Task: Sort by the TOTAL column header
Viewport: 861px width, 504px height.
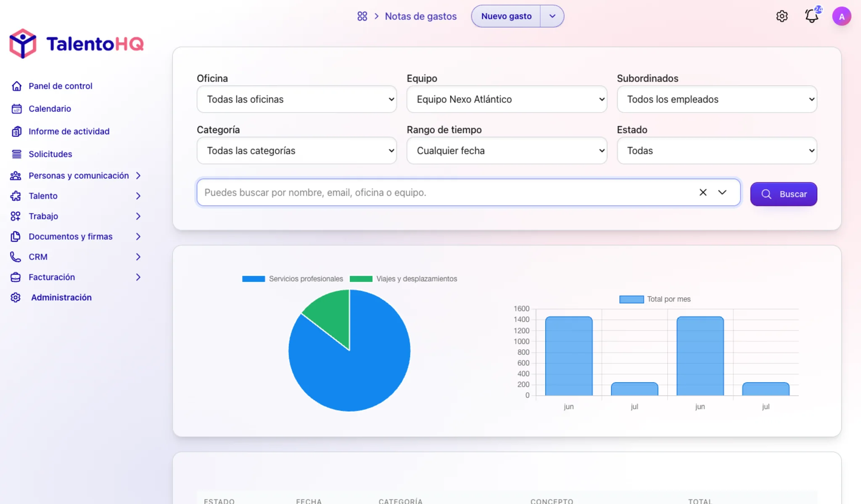Action: tap(700, 501)
